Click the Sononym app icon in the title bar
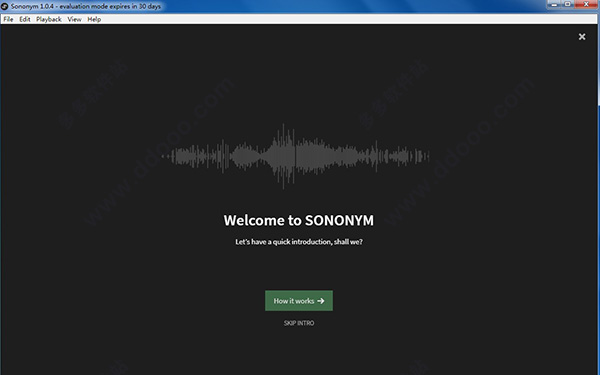Image resolution: width=600 pixels, height=375 pixels. [5, 6]
